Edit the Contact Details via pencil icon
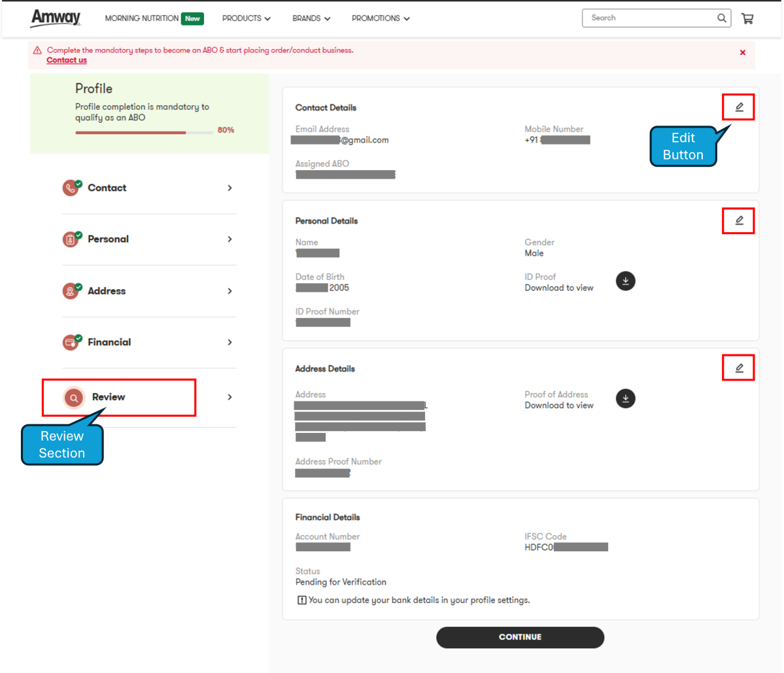This screenshot has width=784, height=673. coord(738,107)
